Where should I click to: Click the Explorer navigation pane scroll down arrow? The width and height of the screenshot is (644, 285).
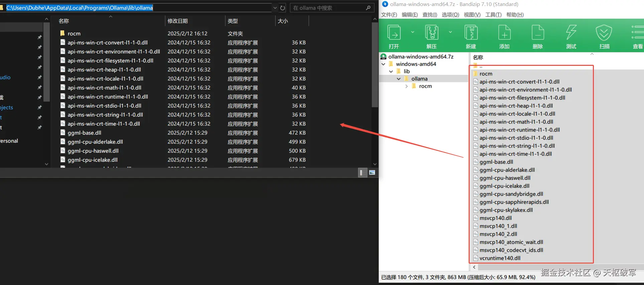[46, 164]
